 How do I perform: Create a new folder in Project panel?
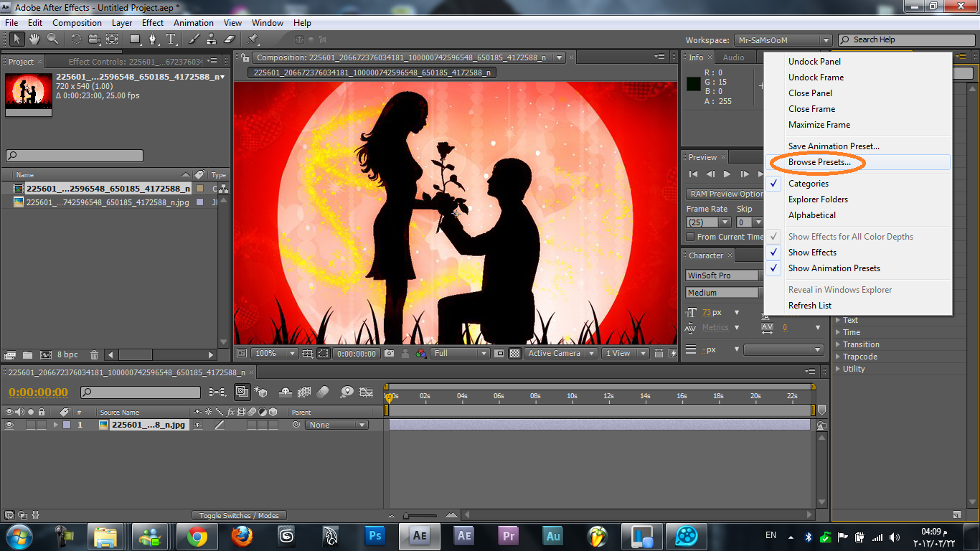27,354
